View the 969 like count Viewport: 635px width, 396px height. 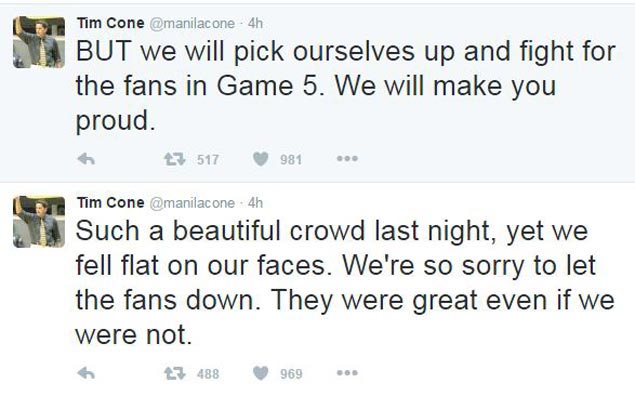(291, 374)
